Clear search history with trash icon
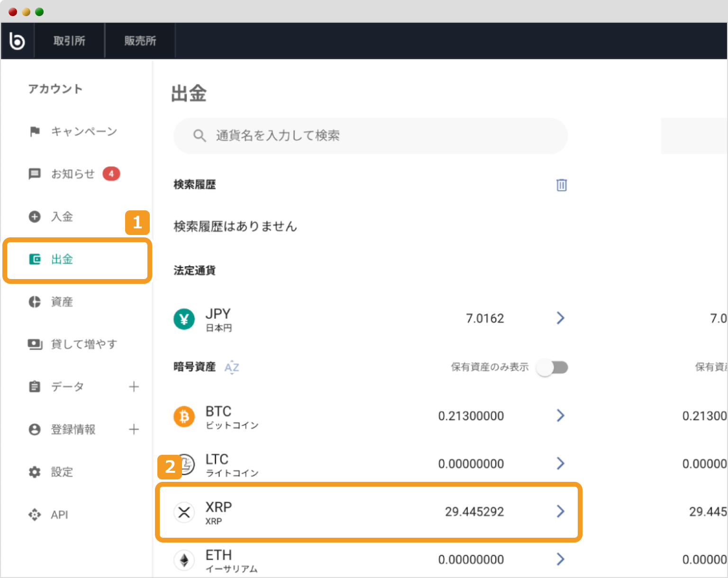The height and width of the screenshot is (578, 728). pyautogui.click(x=561, y=185)
